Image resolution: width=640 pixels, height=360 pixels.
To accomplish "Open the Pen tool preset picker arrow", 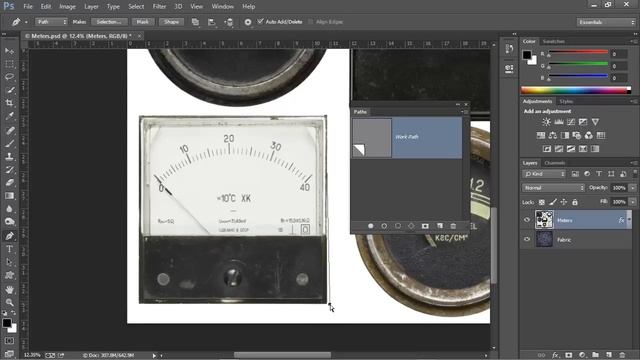I will 27,22.
